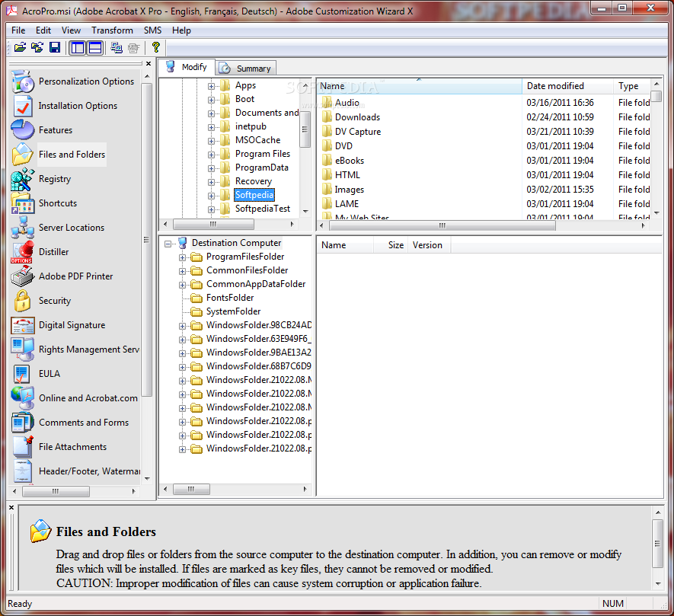The width and height of the screenshot is (674, 616).
Task: Expand the Softpedia folder node
Action: pos(211,196)
